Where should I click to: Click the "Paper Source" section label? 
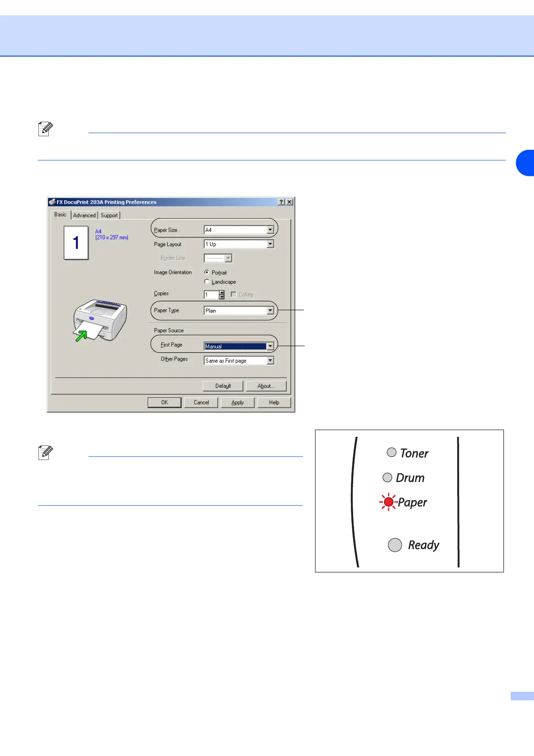(x=169, y=330)
